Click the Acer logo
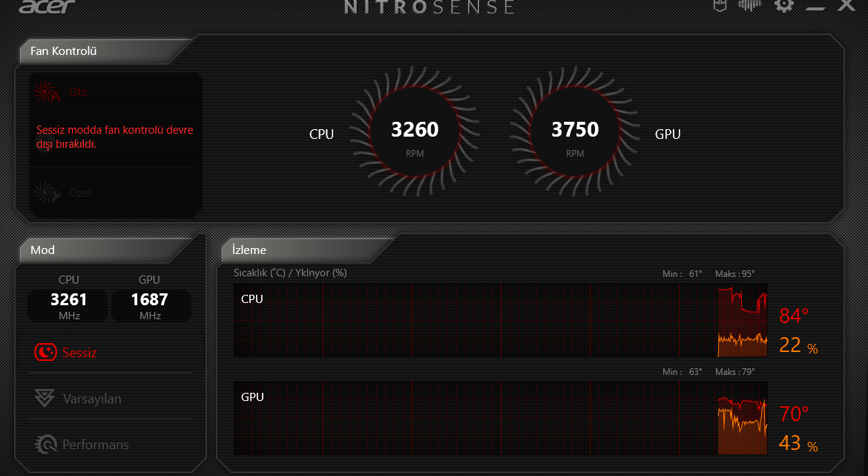 (x=47, y=6)
